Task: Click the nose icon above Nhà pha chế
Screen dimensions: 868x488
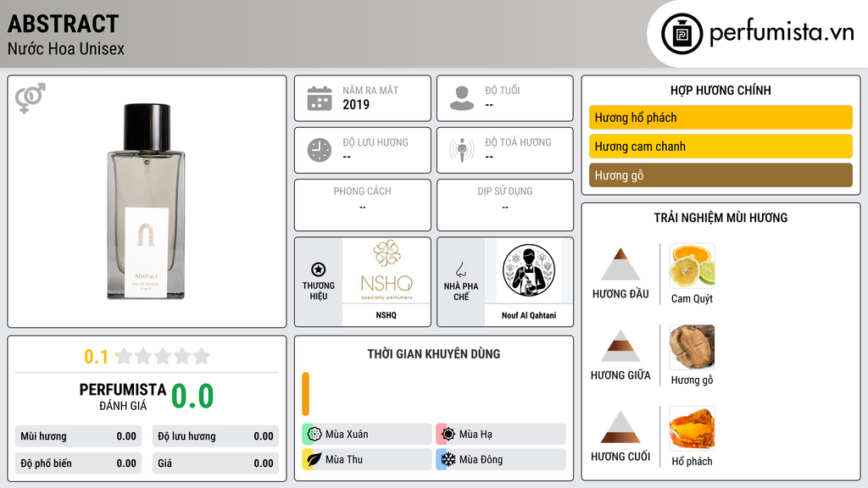Action: tap(460, 269)
